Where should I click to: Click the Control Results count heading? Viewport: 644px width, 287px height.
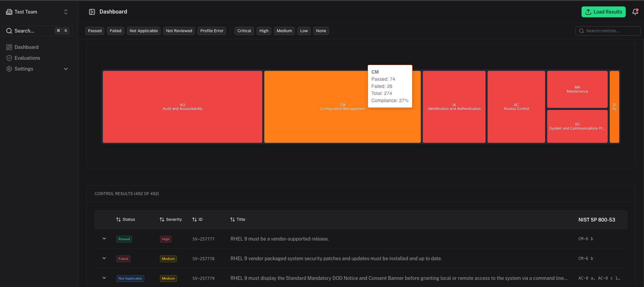point(127,194)
